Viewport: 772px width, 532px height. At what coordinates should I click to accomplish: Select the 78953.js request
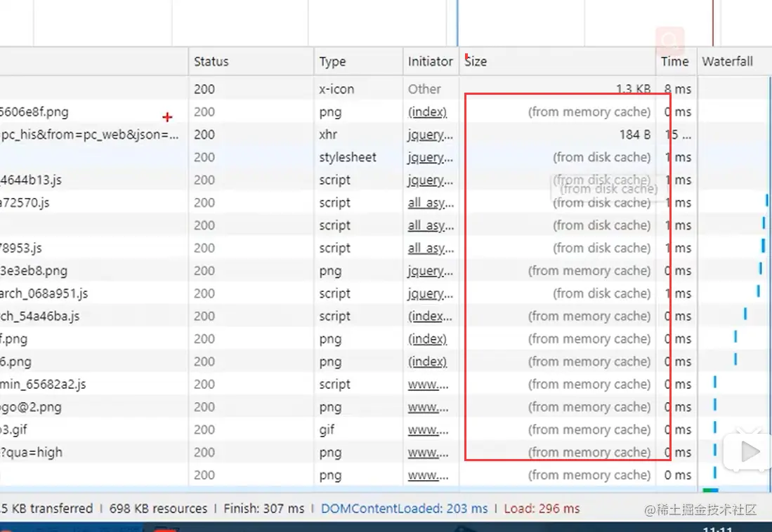coord(21,248)
